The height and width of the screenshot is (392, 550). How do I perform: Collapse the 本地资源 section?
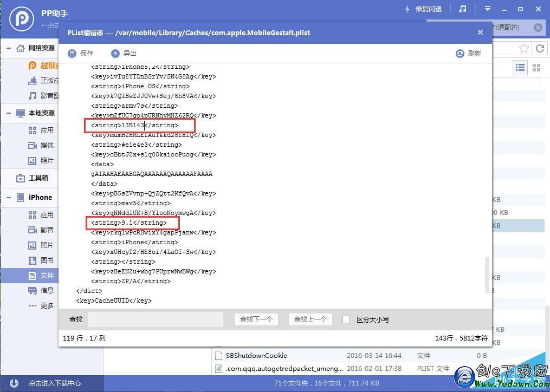[9, 113]
